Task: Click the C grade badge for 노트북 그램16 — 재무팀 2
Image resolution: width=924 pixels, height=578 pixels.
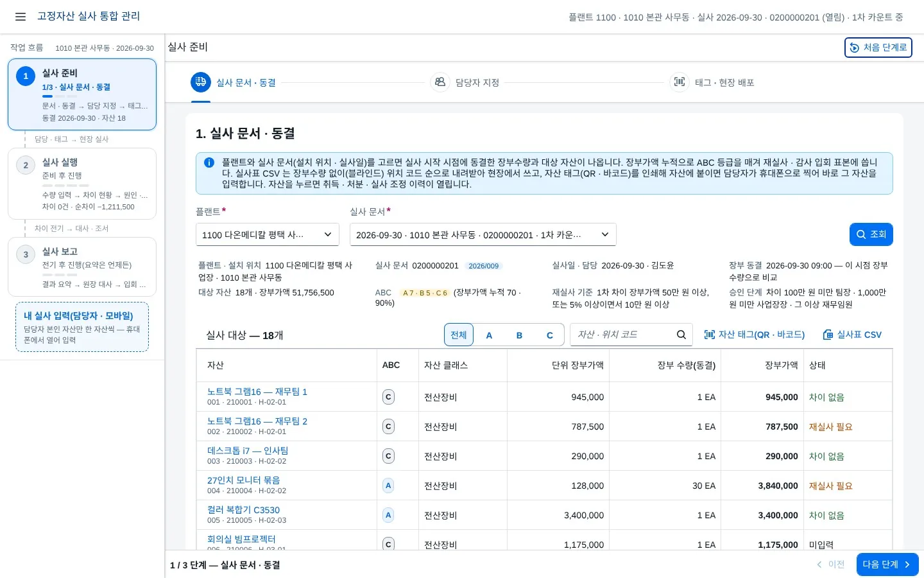Action: coord(388,426)
